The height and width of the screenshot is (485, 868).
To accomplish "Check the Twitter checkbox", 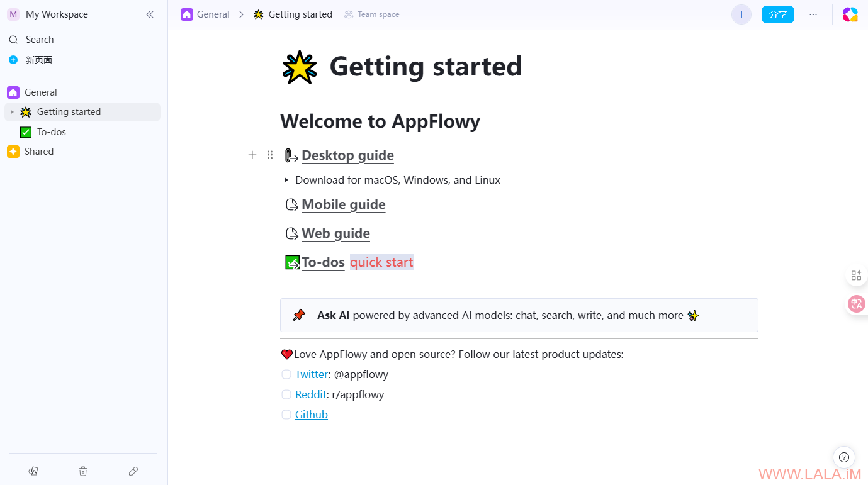I will coord(286,374).
